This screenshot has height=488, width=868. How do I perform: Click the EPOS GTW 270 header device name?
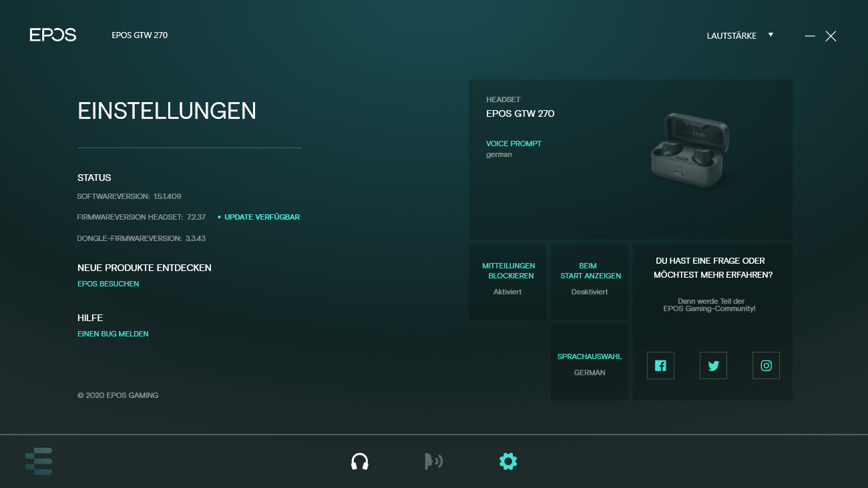pyautogui.click(x=140, y=35)
